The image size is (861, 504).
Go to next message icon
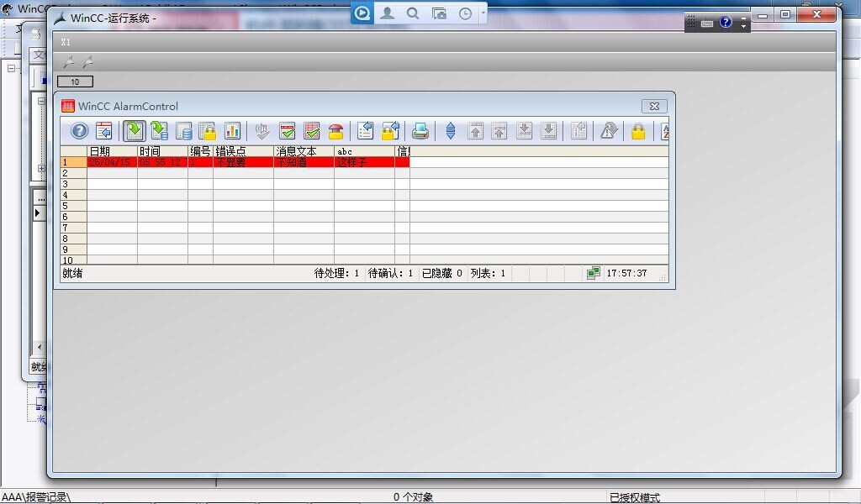(x=525, y=131)
